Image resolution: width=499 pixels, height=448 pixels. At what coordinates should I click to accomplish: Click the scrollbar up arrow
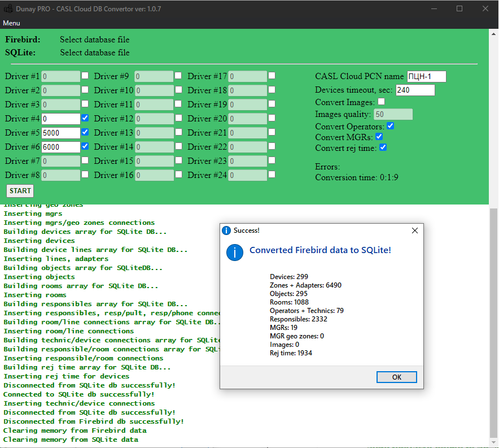click(493, 33)
